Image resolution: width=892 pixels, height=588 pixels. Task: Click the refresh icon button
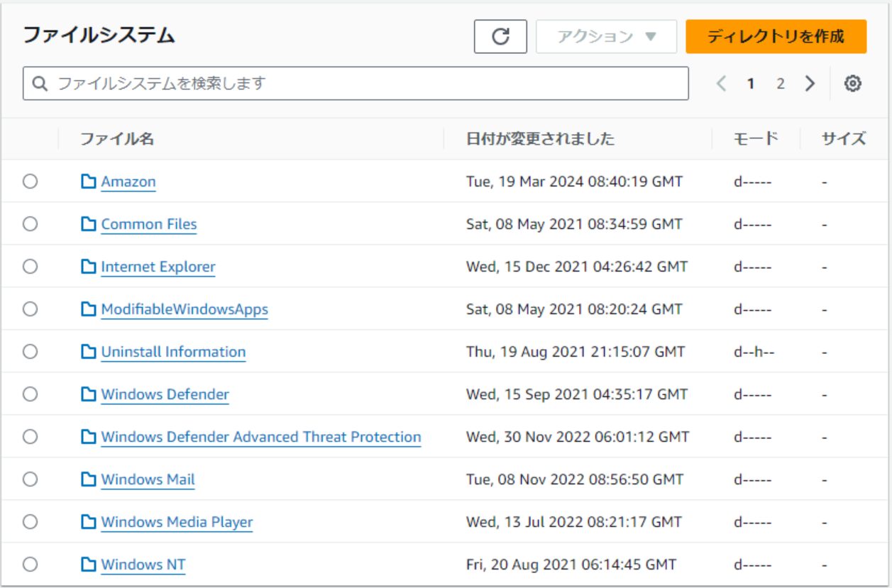click(500, 37)
